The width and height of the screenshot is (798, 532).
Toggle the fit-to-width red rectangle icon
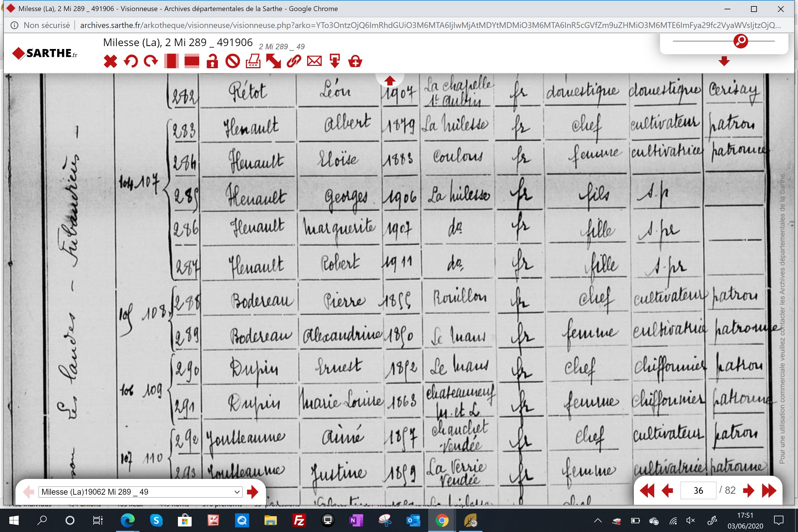pos(192,62)
